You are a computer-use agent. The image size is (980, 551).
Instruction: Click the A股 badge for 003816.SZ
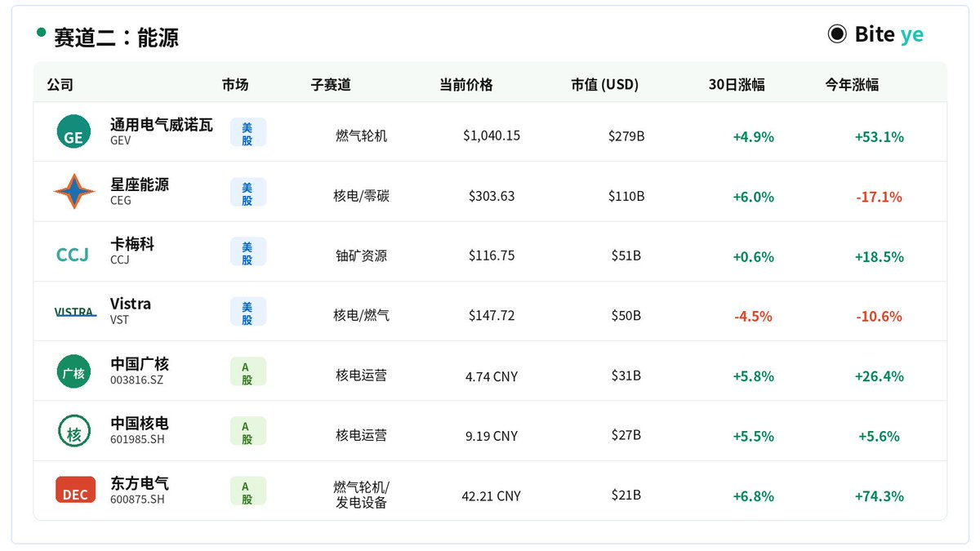[247, 371]
